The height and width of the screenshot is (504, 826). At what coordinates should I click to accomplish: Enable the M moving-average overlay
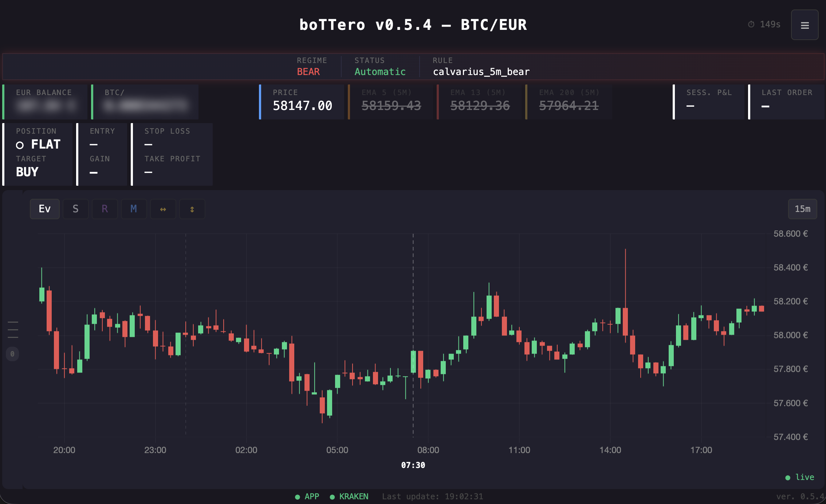click(134, 209)
